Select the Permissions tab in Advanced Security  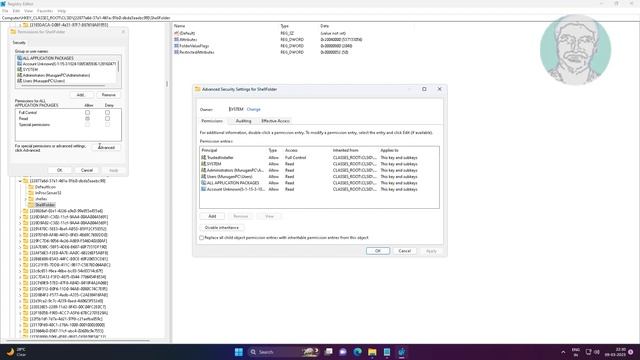pos(212,121)
